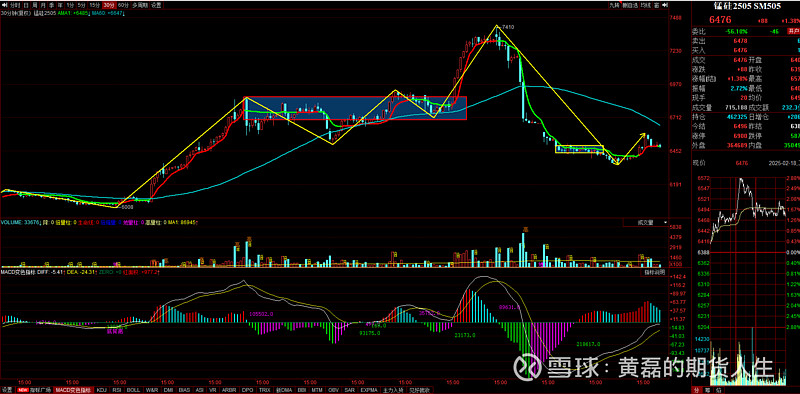Click the 窗 window button

(x=656, y=5)
